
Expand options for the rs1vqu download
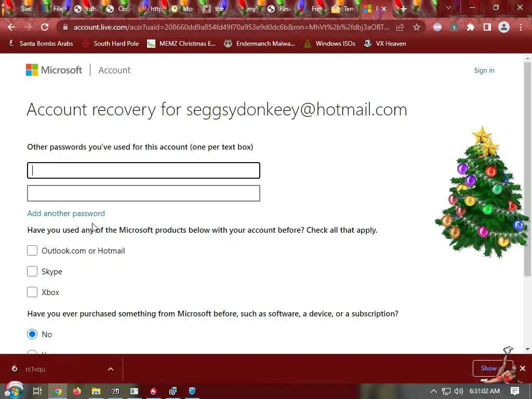(111, 369)
